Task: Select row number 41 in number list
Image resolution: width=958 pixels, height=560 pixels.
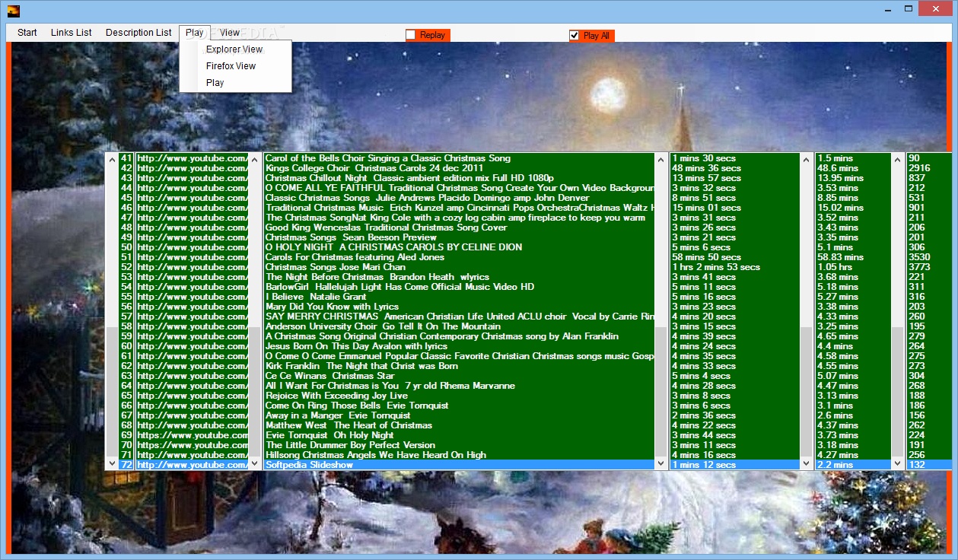Action: click(126, 158)
